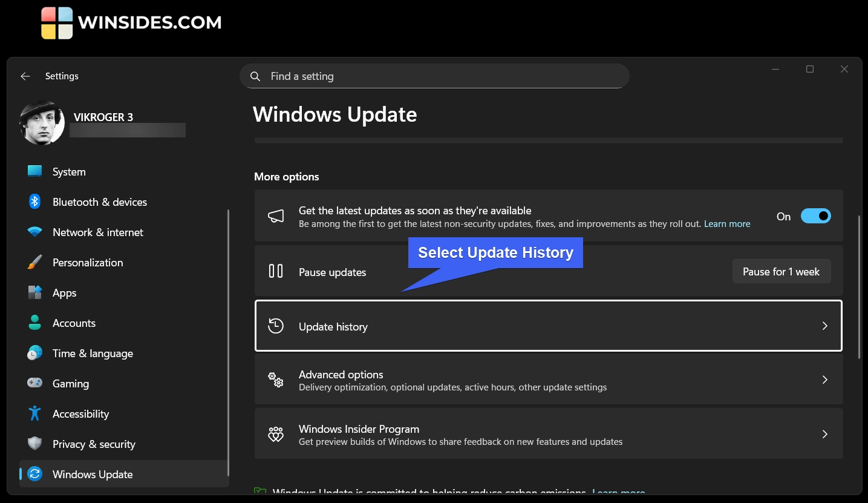The height and width of the screenshot is (503, 868).
Task: Open the Gaming settings section
Action: [x=71, y=383]
